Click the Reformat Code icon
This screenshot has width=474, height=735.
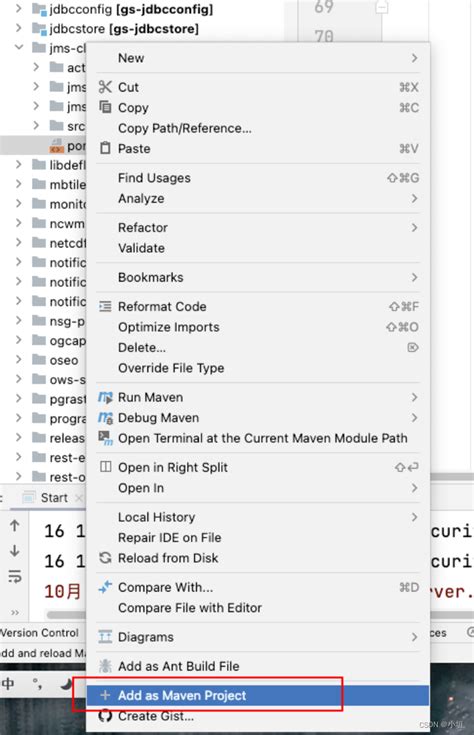click(105, 306)
